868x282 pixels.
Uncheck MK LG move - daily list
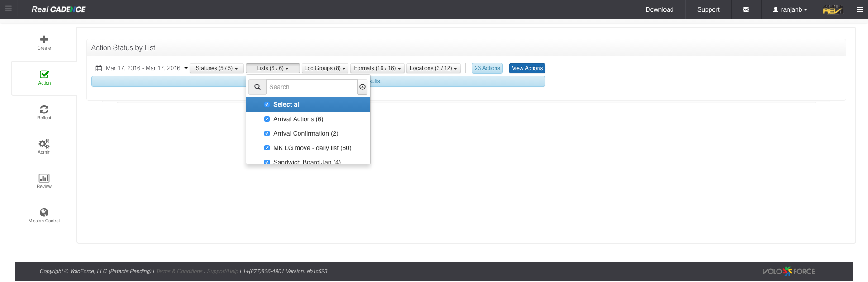267,148
